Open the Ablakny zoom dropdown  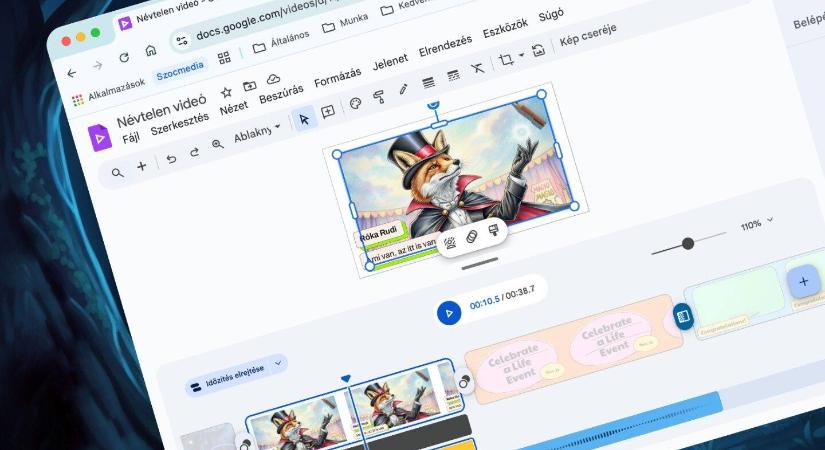point(257,134)
